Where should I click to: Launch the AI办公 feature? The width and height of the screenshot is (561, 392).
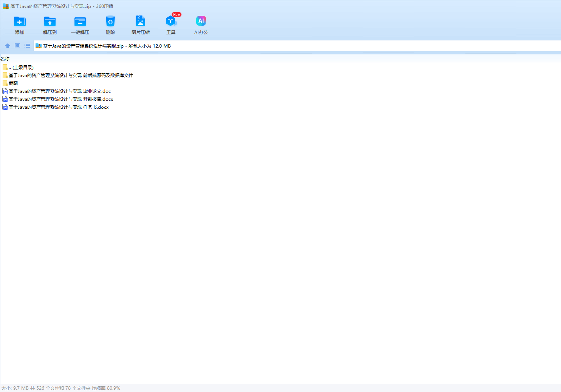coord(201,25)
